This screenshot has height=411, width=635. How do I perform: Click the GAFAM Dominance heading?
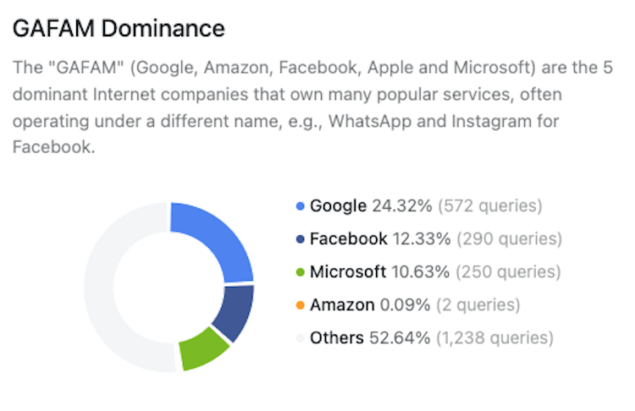(119, 29)
